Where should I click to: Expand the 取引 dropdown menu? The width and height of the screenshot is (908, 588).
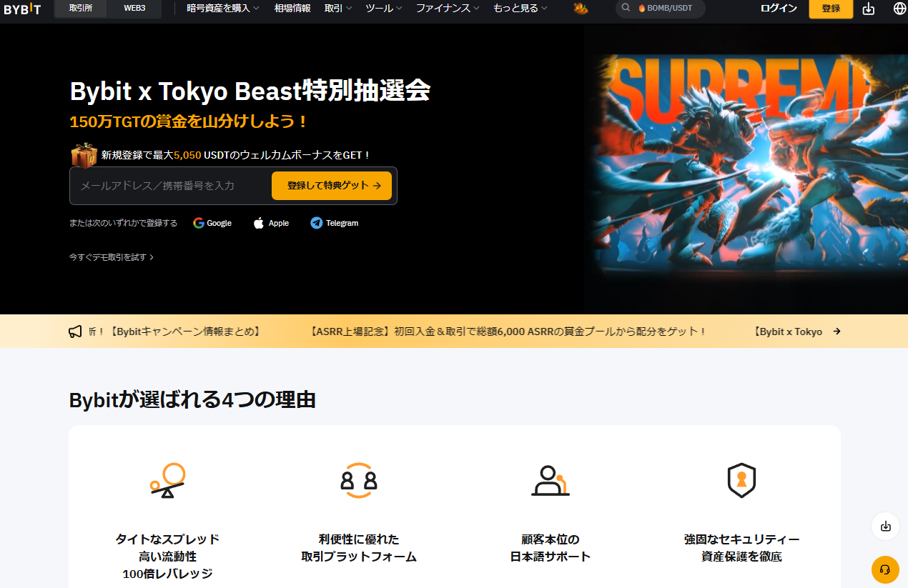(x=337, y=9)
